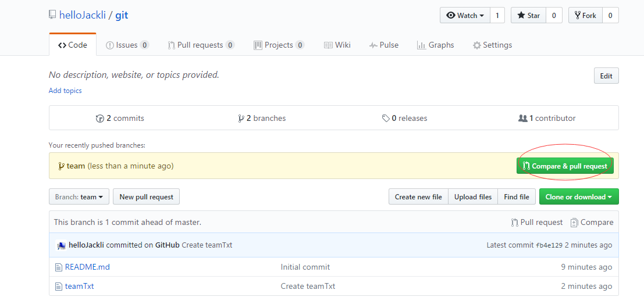Click the Find file button
The image size is (644, 297).
click(517, 197)
